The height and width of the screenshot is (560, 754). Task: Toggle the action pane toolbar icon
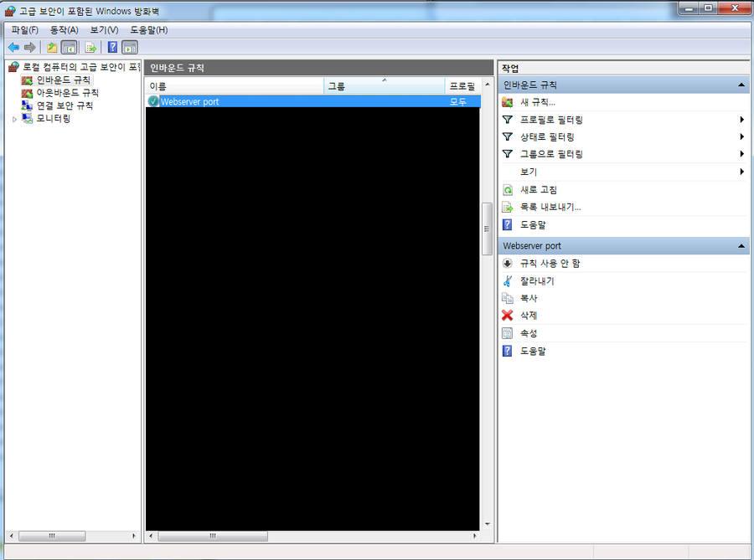130,47
